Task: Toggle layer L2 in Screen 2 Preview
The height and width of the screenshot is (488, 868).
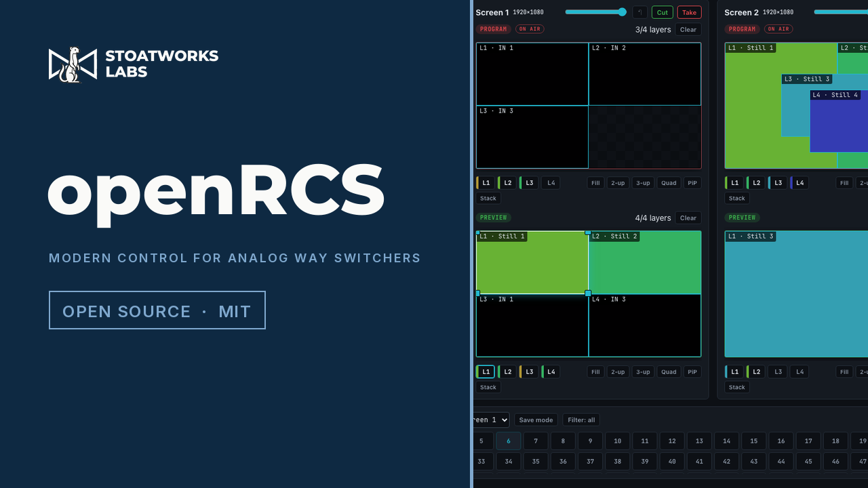Action: pos(756,372)
